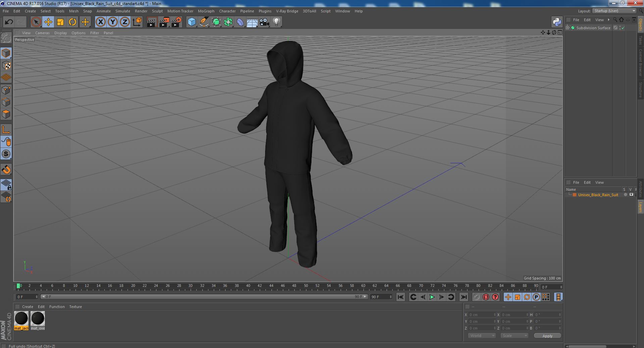Render to Picture Viewer
This screenshot has width=644, height=348.
(164, 22)
